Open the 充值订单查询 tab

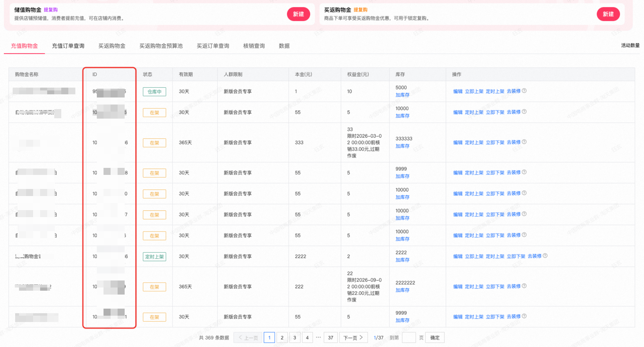coord(68,46)
